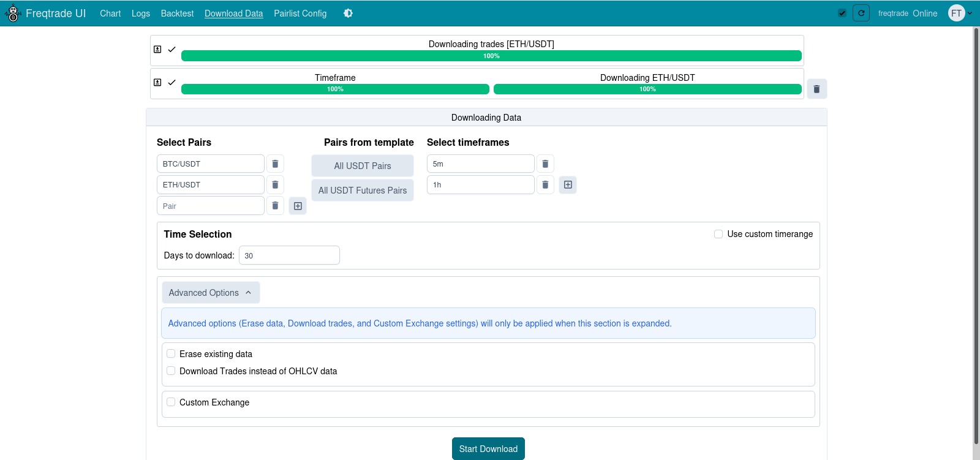Remove the ETH/USDT pair row
The image size is (980, 460).
(x=275, y=185)
